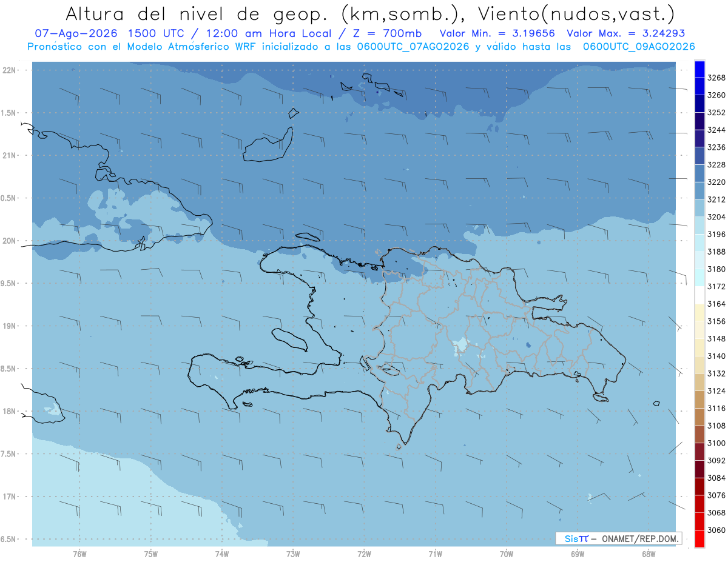Click the 72W longitude label
728x562 pixels.
364,554
